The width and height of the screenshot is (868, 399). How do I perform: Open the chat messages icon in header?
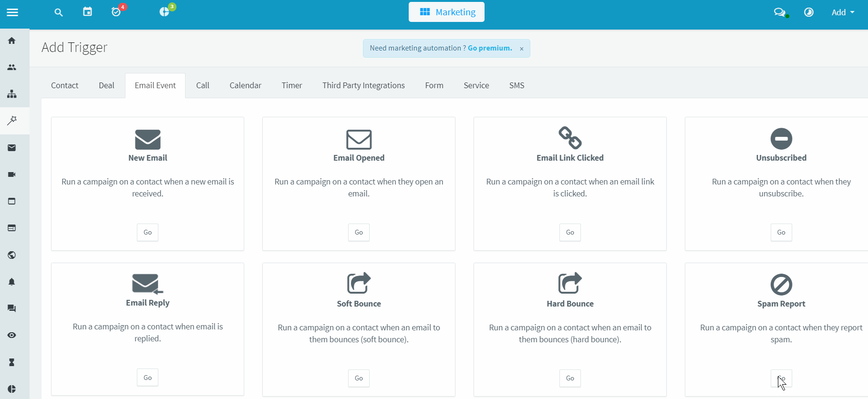(779, 12)
